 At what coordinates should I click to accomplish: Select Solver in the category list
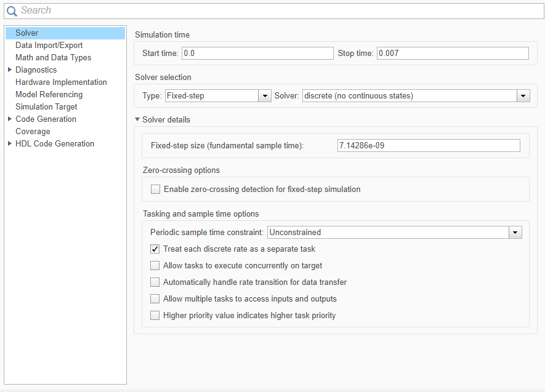coord(65,33)
